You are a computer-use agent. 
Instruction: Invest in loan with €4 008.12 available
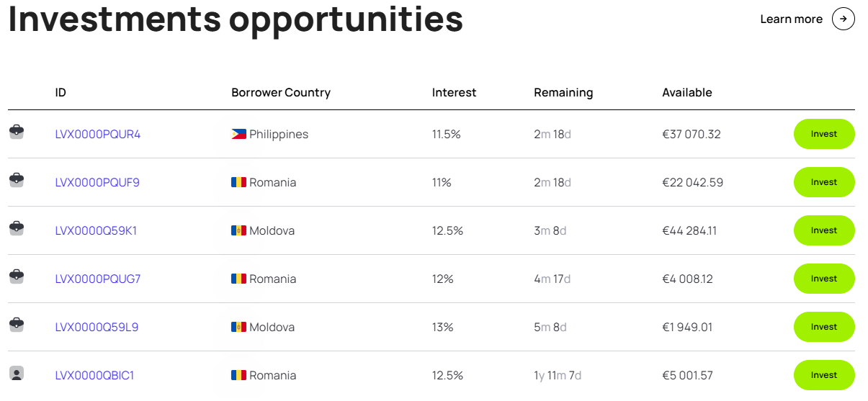pyautogui.click(x=823, y=279)
